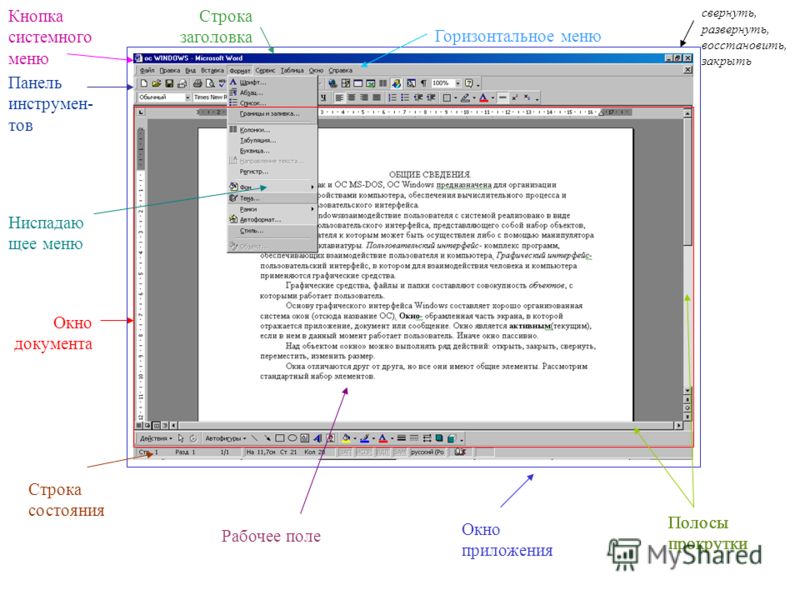The width and height of the screenshot is (800, 600).
Task: Apply font color on formatting toolbar
Action: tap(483, 97)
